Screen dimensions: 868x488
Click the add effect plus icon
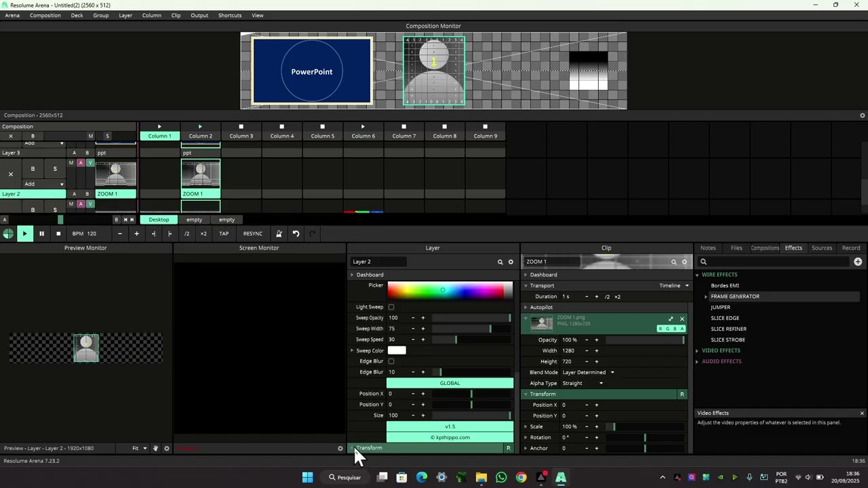[858, 262]
